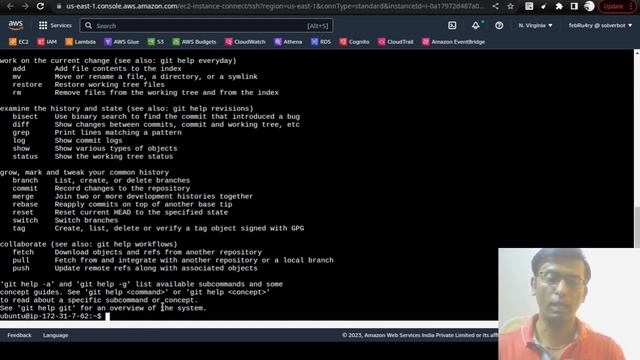
Task: Open the Amazon EventBridge favorite shortcut
Action: (453, 42)
